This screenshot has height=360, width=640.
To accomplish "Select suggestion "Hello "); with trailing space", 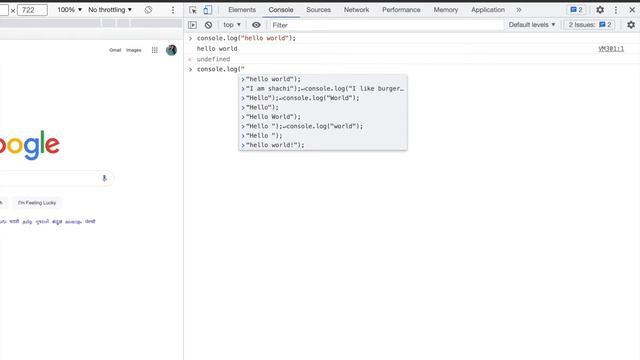I will pos(323,136).
